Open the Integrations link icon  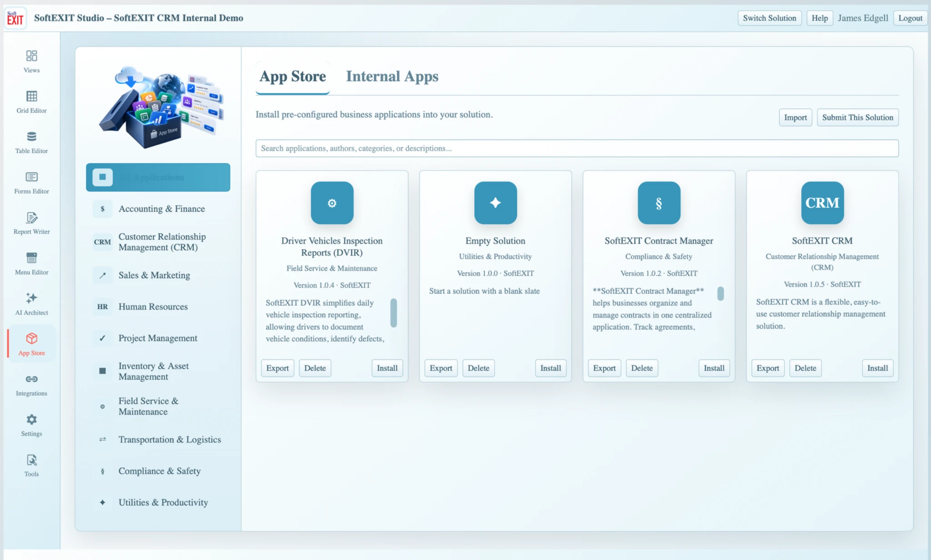point(31,379)
